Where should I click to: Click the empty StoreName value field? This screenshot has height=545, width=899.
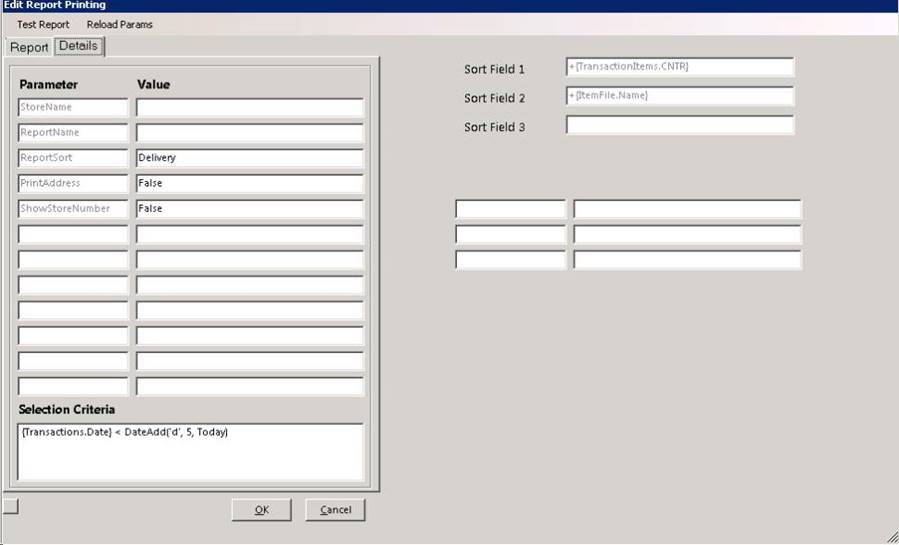[250, 107]
